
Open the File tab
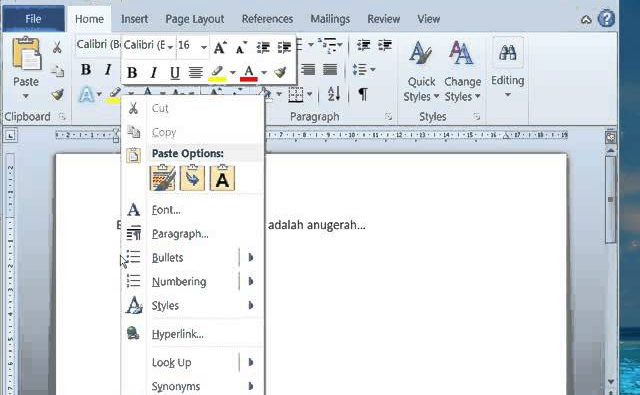click(33, 19)
